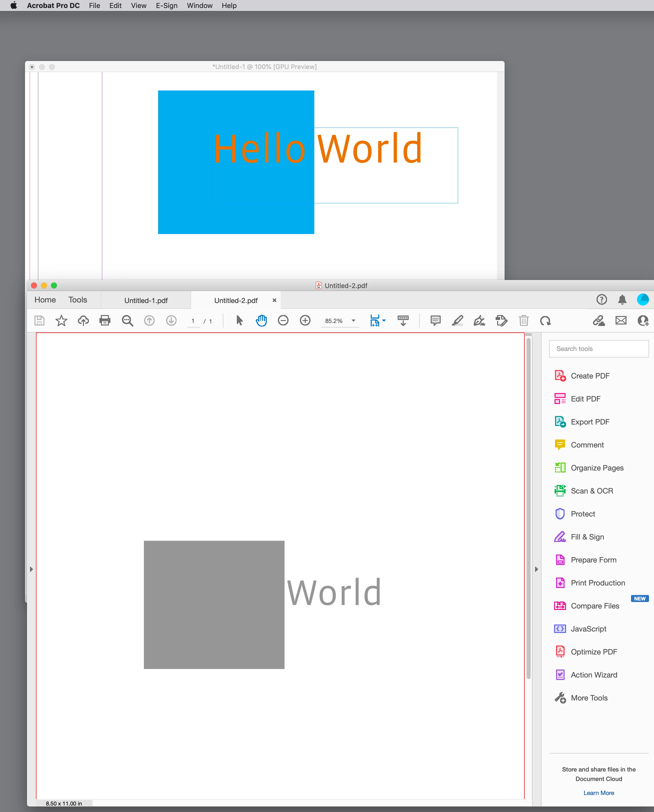
Task: Click the Search tools field
Action: point(599,349)
